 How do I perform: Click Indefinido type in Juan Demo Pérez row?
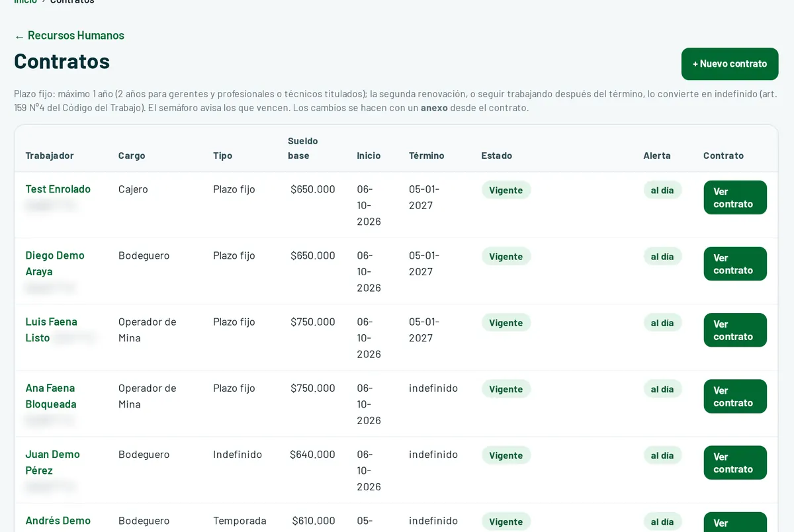click(x=238, y=454)
